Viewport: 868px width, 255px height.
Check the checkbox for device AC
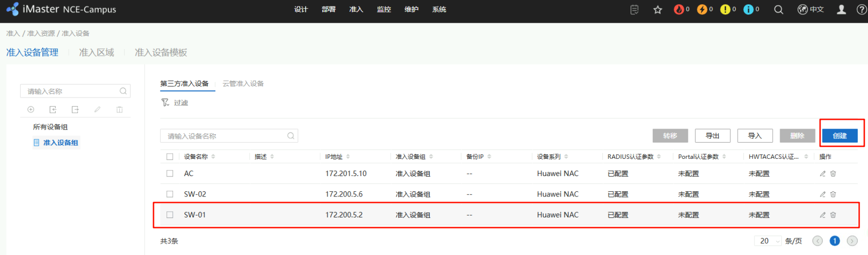point(170,174)
